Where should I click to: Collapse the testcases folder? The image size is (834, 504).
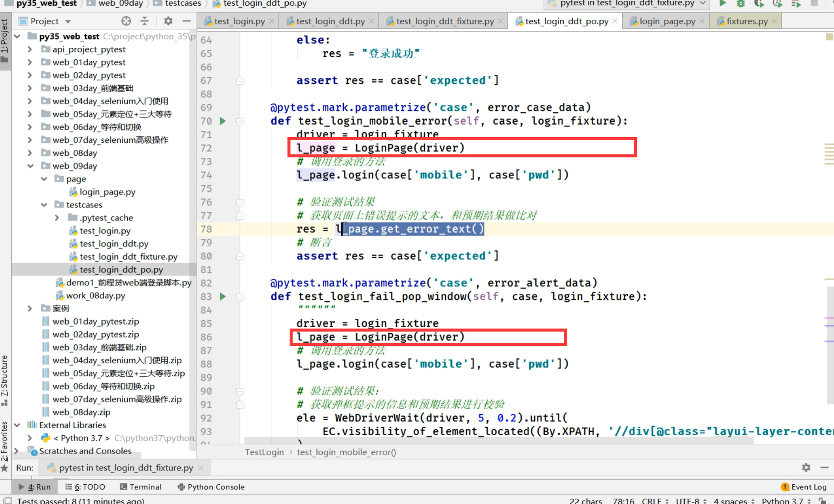[44, 205]
